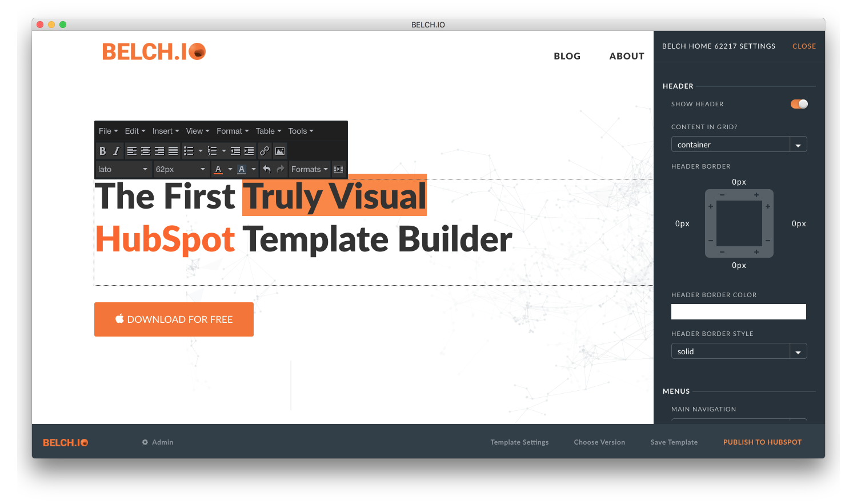Toggle italic formatting in the editor toolbar
The height and width of the screenshot is (504, 857).
click(116, 151)
